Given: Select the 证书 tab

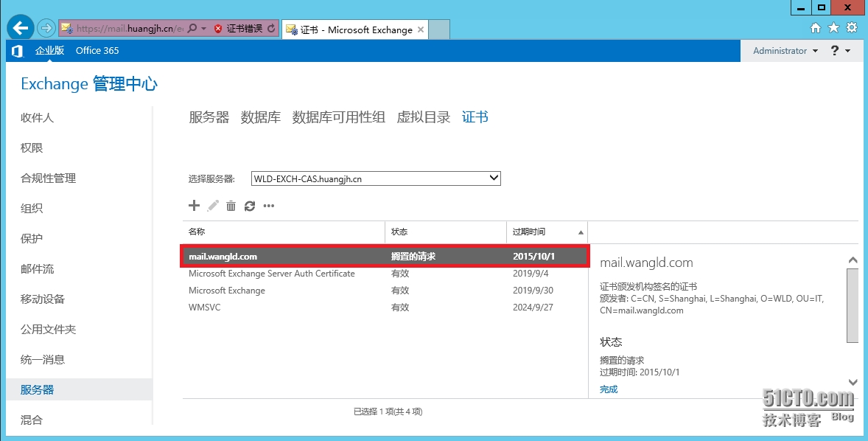Looking at the screenshot, I should coord(475,117).
